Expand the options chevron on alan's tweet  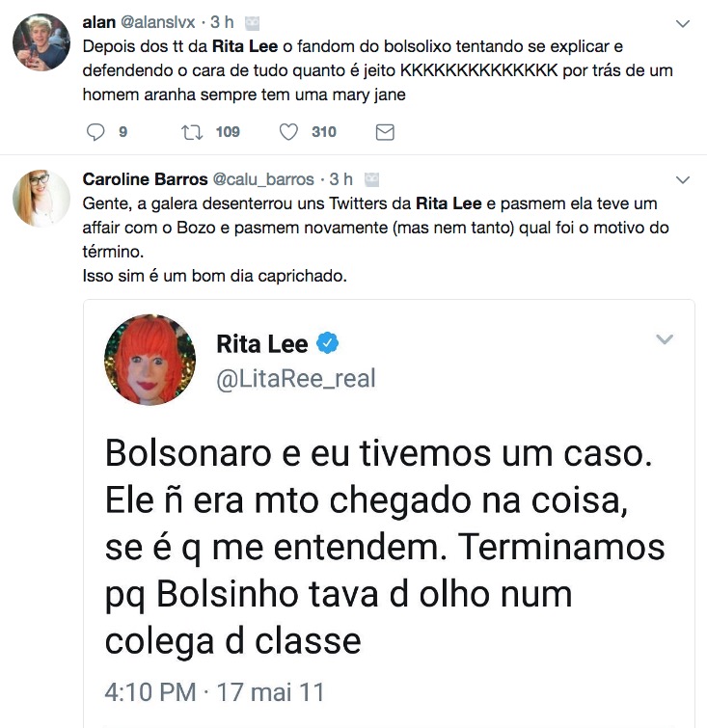[x=683, y=22]
